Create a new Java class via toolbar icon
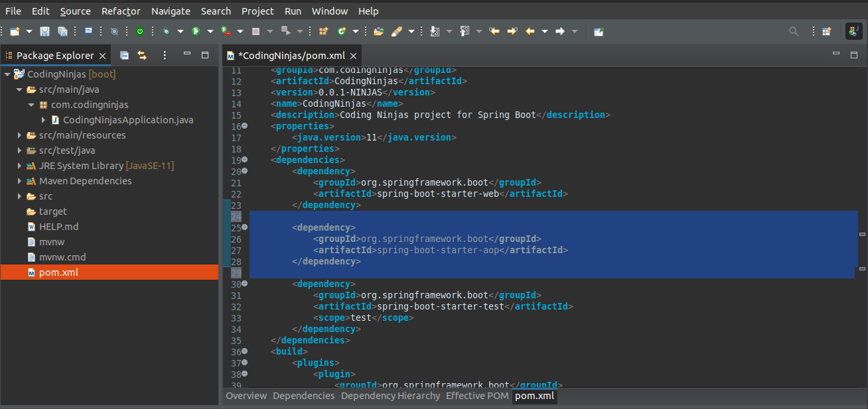The width and height of the screenshot is (868, 409). pyautogui.click(x=340, y=31)
